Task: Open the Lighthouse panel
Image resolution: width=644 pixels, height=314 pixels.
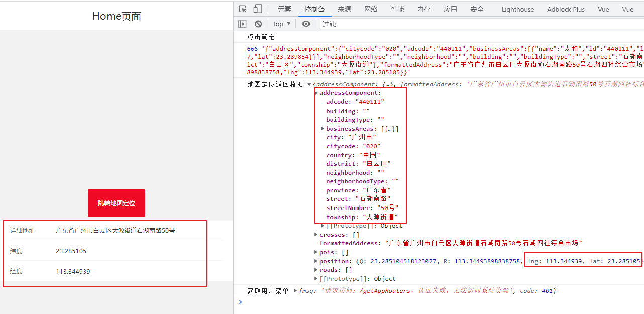Action: [x=517, y=9]
